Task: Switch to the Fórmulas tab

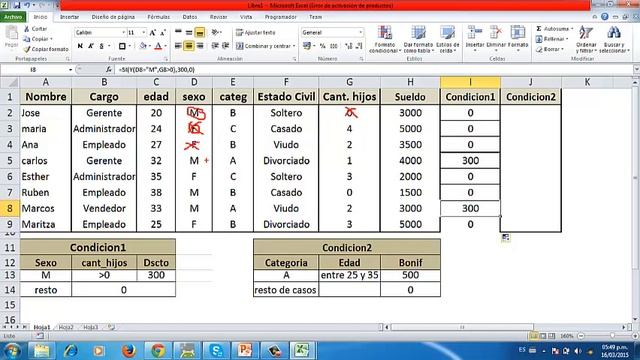Action: (x=158, y=17)
